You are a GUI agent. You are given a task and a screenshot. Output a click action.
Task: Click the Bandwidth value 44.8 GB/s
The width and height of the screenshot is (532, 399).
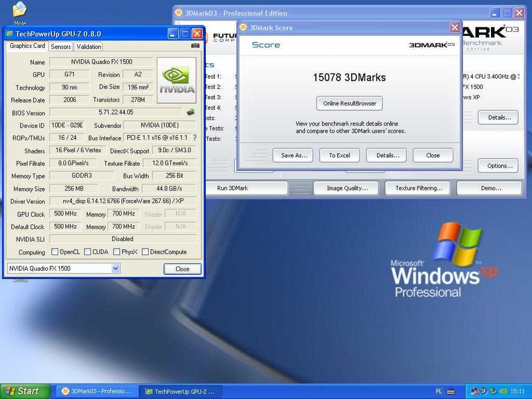pos(169,188)
